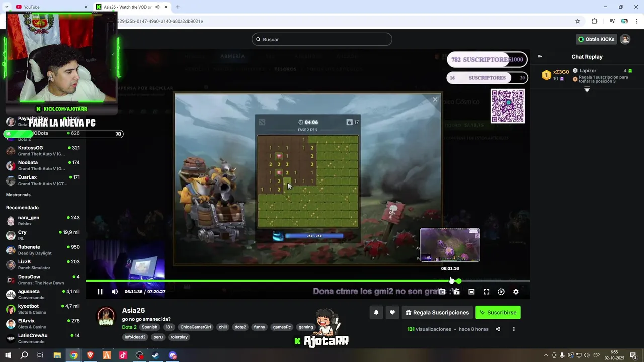Viewport: 644px width, 362px height.
Task: Open the Dota 2 category link
Action: (x=129, y=327)
